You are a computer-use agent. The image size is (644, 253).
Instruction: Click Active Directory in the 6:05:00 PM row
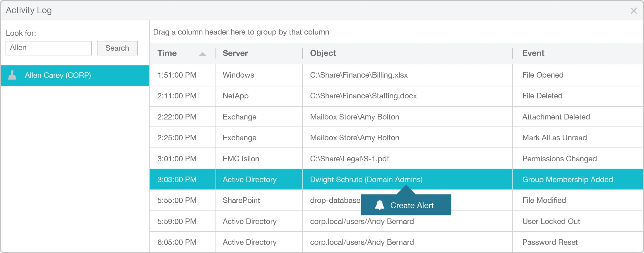[259, 242]
